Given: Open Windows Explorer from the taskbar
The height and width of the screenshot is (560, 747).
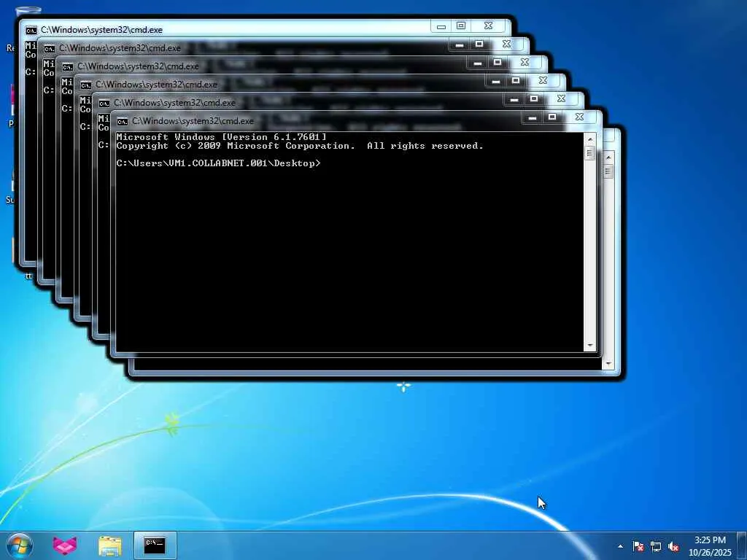Looking at the screenshot, I should [x=110, y=545].
